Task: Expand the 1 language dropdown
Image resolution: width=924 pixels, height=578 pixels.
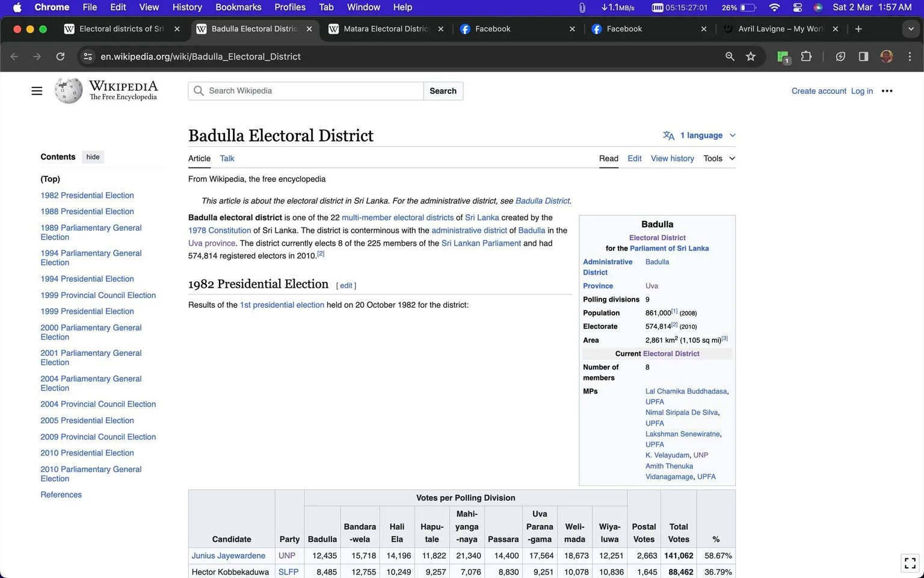Action: (699, 135)
